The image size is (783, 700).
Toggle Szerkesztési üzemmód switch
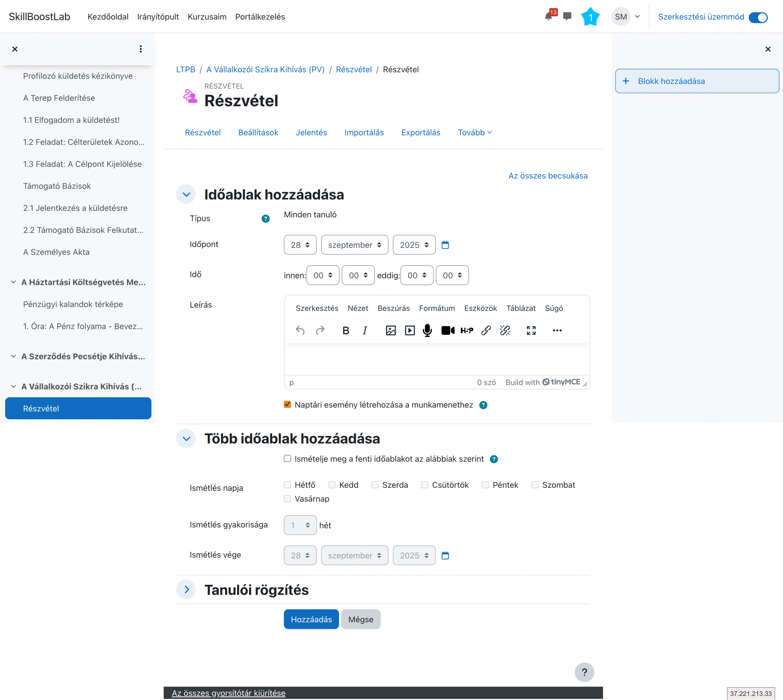[x=758, y=17]
